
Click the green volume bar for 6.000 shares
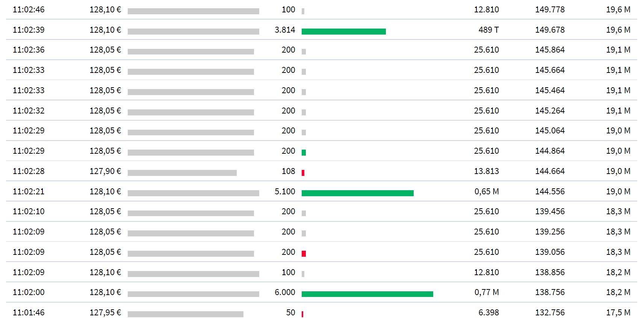367,294
